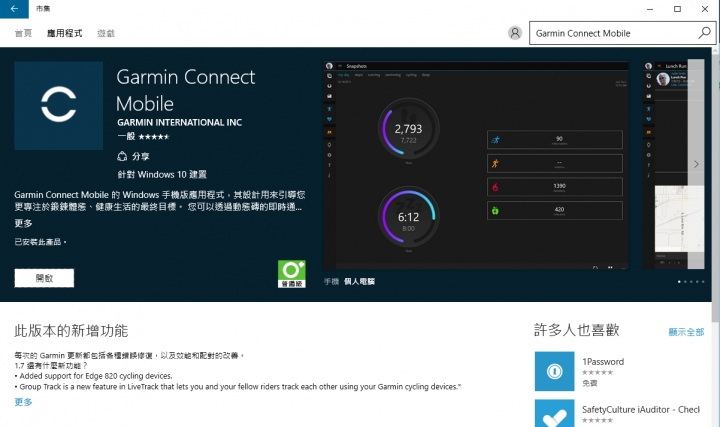Click the 分享 share link

(x=141, y=156)
